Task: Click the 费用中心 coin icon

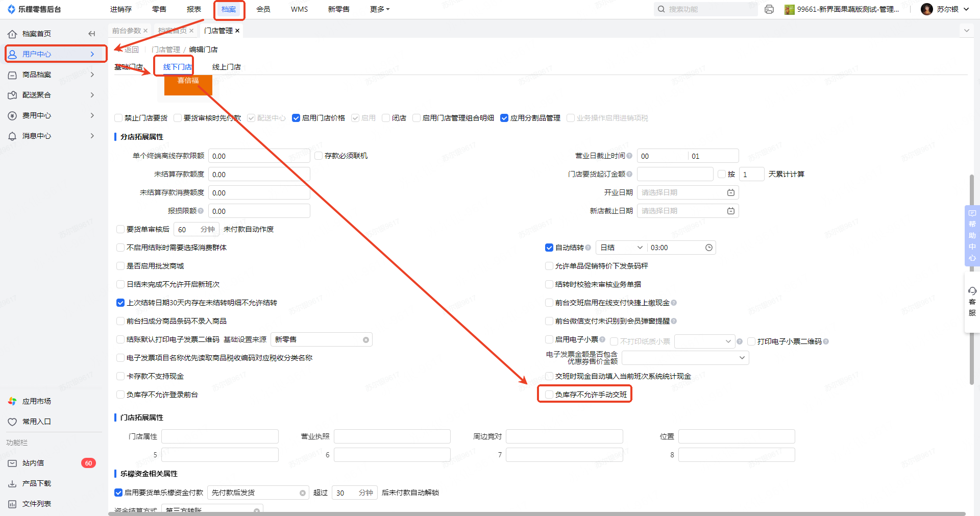Action: coord(12,115)
